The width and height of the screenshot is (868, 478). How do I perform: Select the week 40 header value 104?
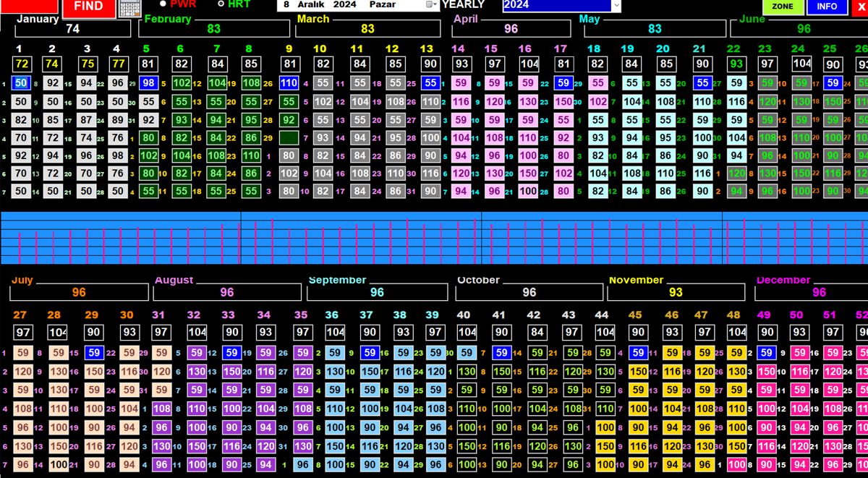click(x=467, y=332)
